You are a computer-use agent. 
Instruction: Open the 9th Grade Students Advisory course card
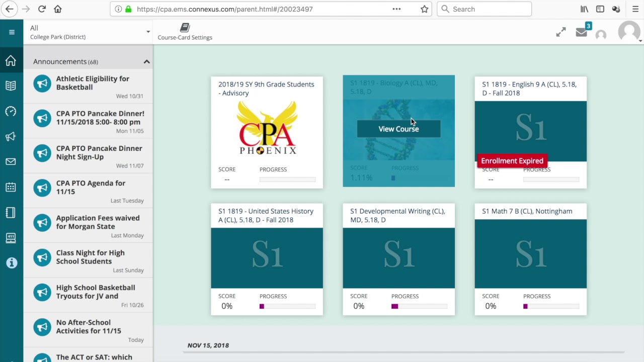coord(267,132)
